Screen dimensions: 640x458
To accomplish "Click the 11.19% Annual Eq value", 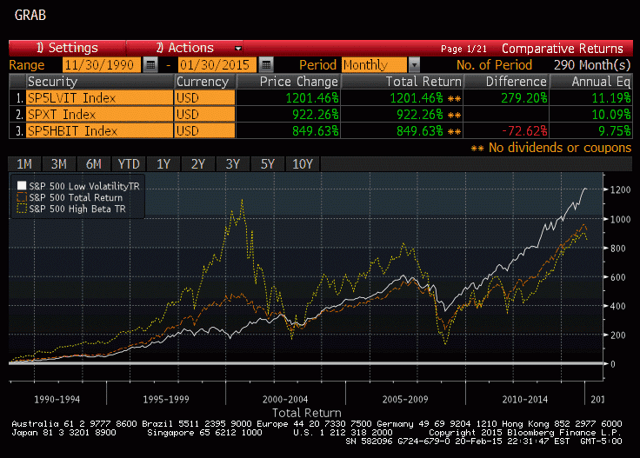I will click(x=611, y=98).
